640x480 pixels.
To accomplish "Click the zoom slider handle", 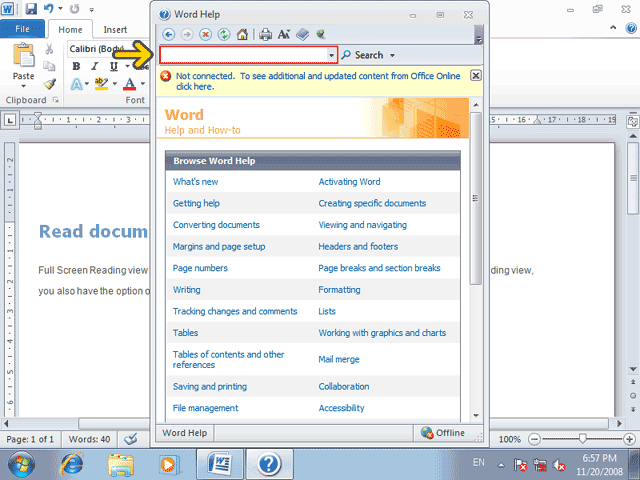I will click(x=582, y=439).
